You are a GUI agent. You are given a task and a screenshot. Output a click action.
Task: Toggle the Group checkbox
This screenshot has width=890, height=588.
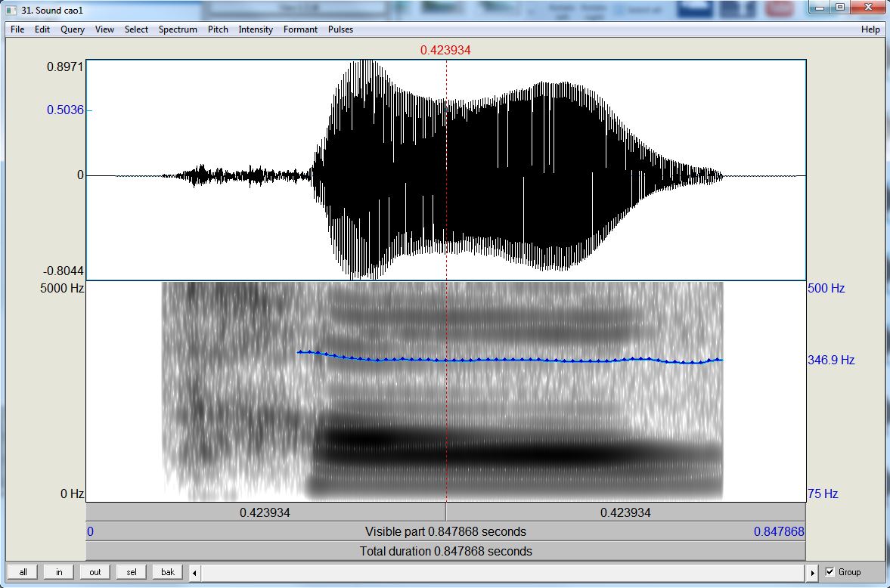click(830, 572)
